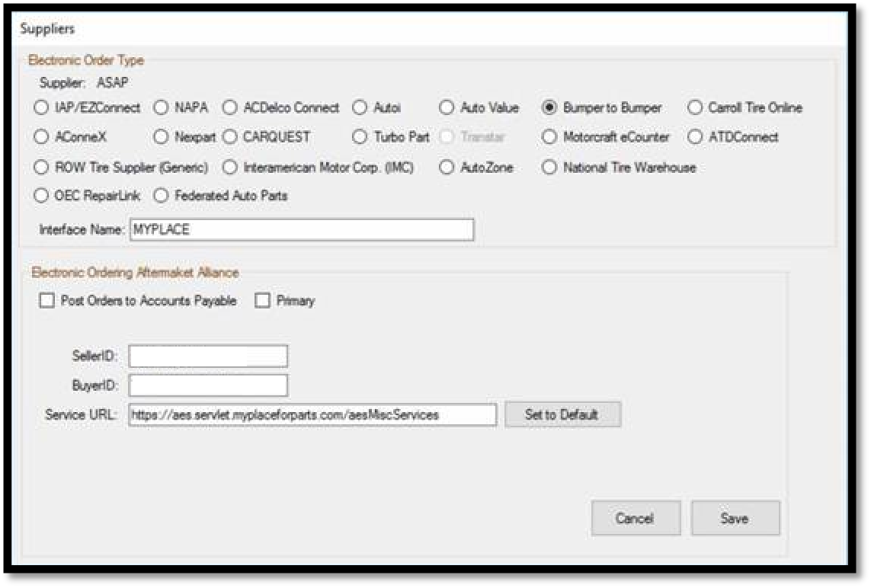Select AutoZone radio button
This screenshot has width=871, height=588.
click(447, 168)
